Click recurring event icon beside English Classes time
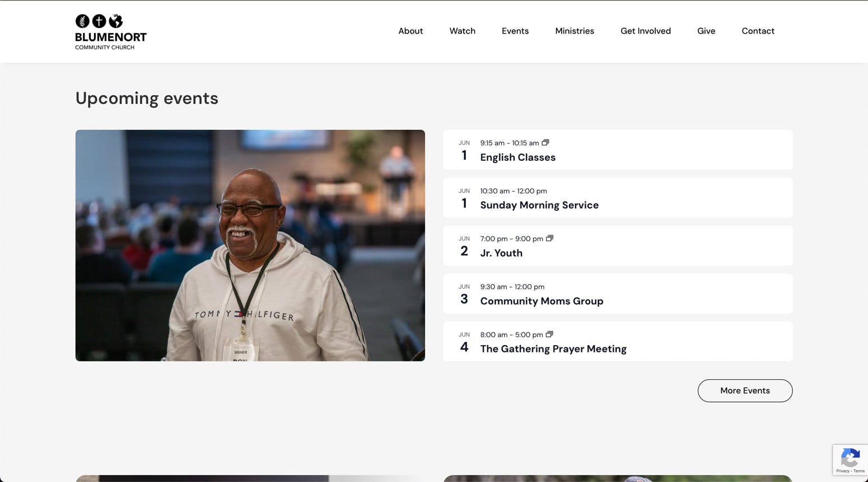 [x=545, y=142]
